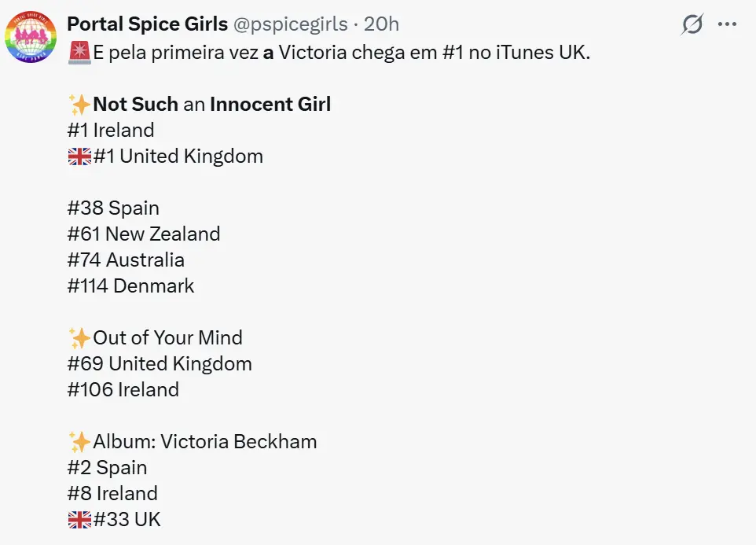Image resolution: width=756 pixels, height=545 pixels.
Task: Click the #114 Denmark line
Action: pos(130,286)
